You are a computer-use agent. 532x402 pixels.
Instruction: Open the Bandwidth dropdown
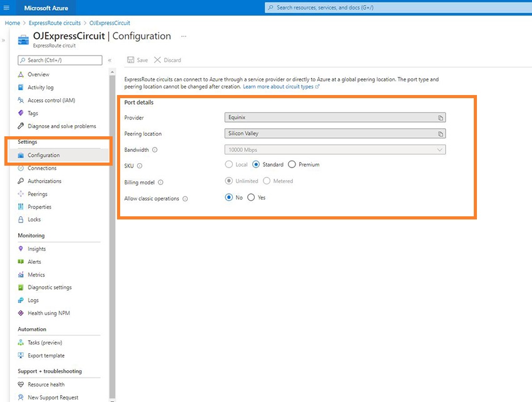click(x=335, y=150)
